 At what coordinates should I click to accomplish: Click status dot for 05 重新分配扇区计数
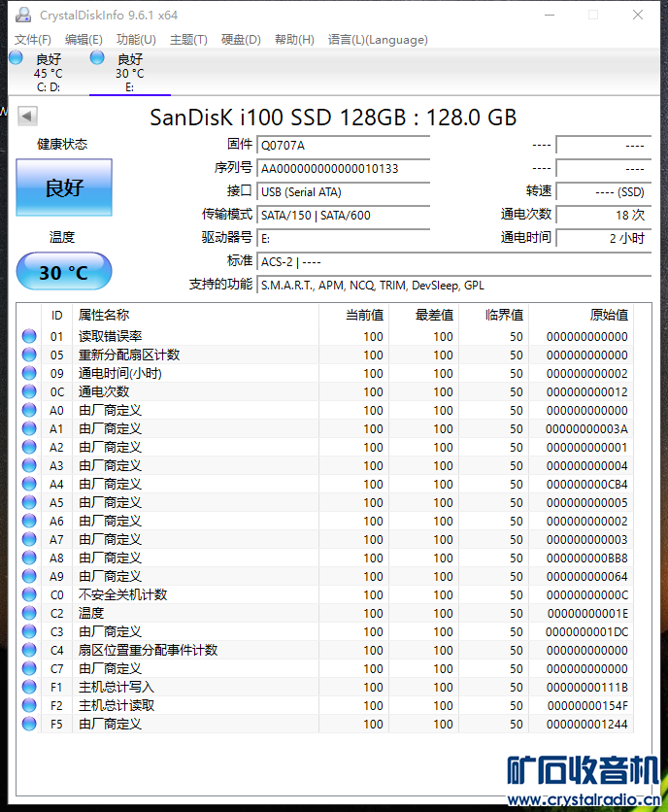(29, 355)
